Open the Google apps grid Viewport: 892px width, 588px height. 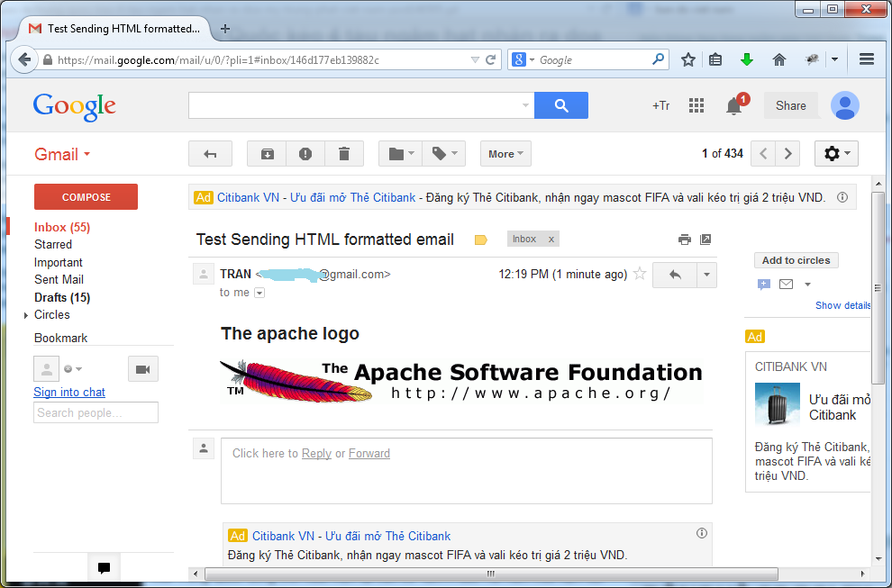tap(696, 105)
